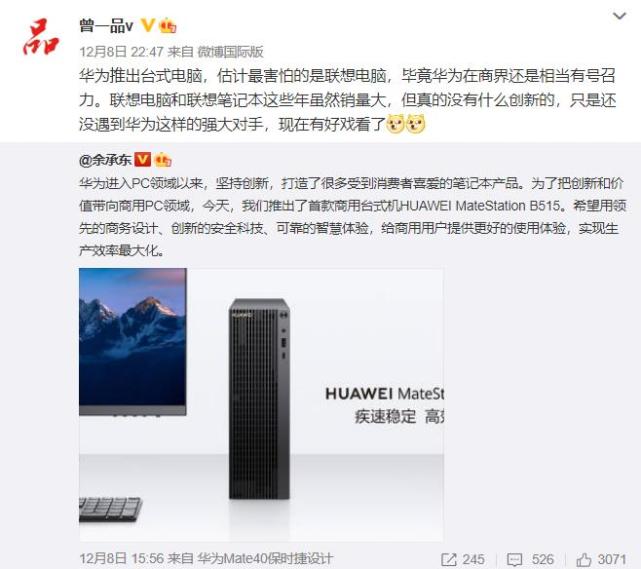Click the gold V verification badge
Image resolution: width=641 pixels, height=569 pixels.
point(147,25)
